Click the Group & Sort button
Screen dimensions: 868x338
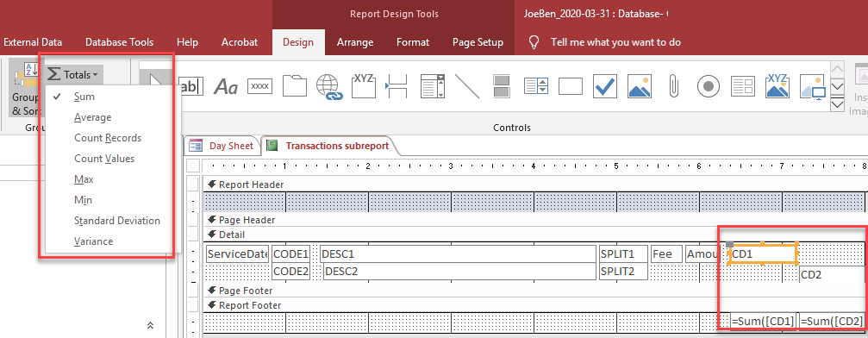click(x=25, y=89)
